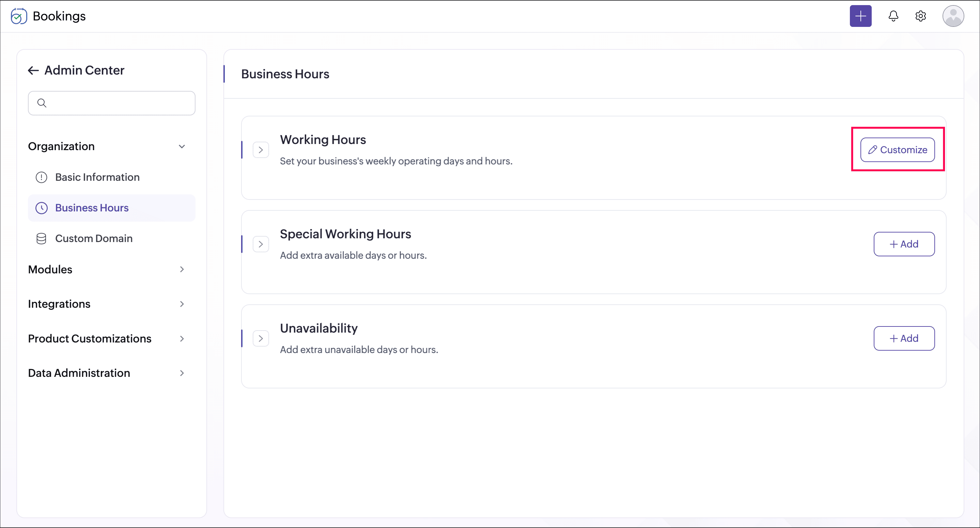Open the user profile avatar
The image size is (980, 528).
pyautogui.click(x=953, y=16)
